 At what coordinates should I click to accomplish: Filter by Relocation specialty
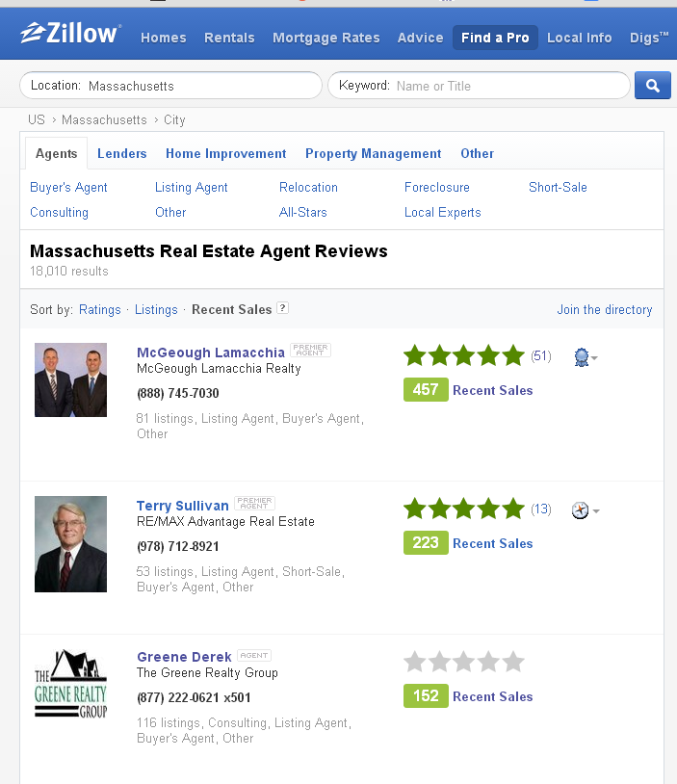[308, 188]
